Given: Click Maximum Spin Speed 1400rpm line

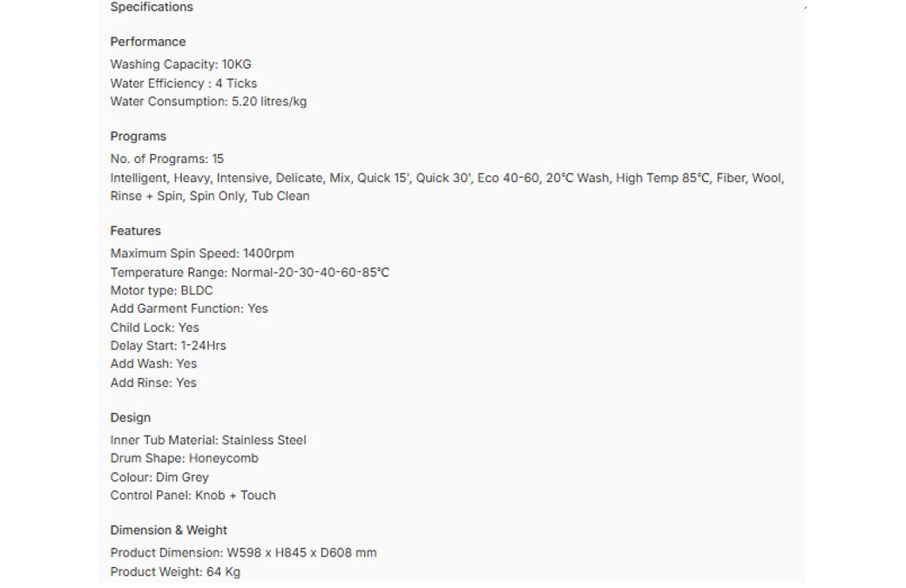Looking at the screenshot, I should click(202, 253).
